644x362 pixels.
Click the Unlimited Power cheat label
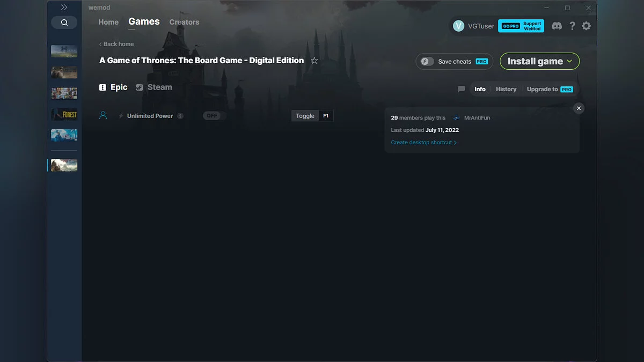(150, 116)
